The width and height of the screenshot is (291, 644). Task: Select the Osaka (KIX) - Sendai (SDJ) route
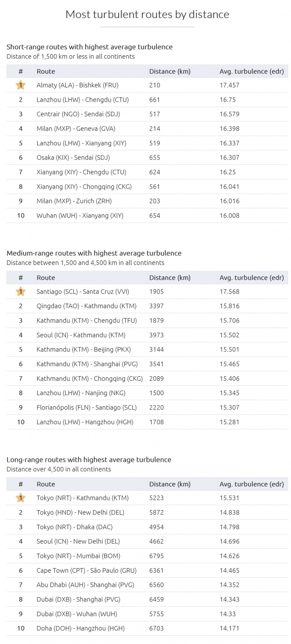tap(73, 158)
